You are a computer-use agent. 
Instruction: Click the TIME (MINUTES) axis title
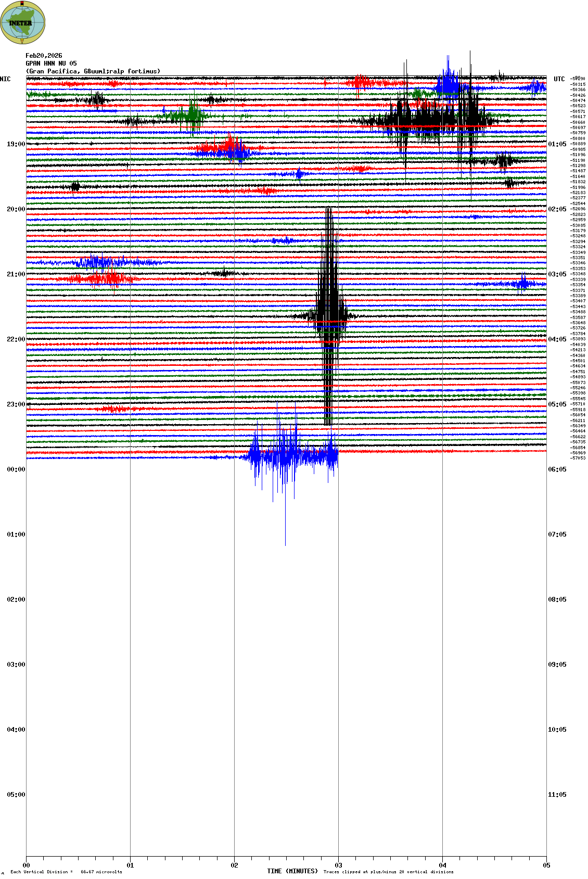coord(292,871)
